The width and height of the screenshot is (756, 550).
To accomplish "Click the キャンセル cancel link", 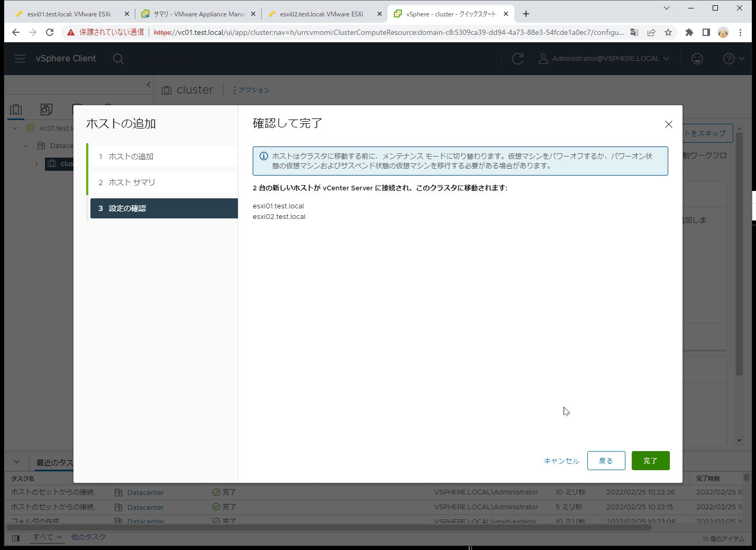I will pyautogui.click(x=561, y=461).
